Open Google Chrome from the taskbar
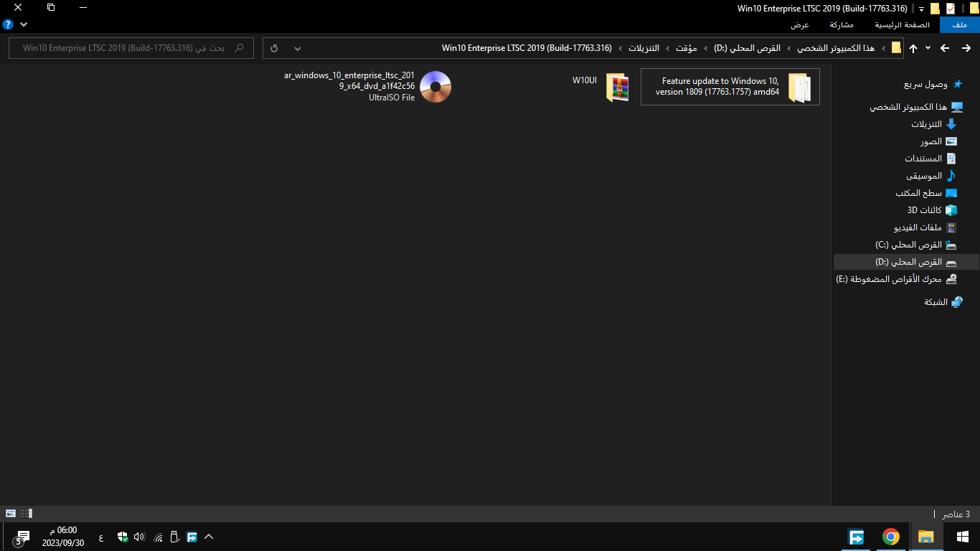This screenshot has width=980, height=551. click(891, 537)
